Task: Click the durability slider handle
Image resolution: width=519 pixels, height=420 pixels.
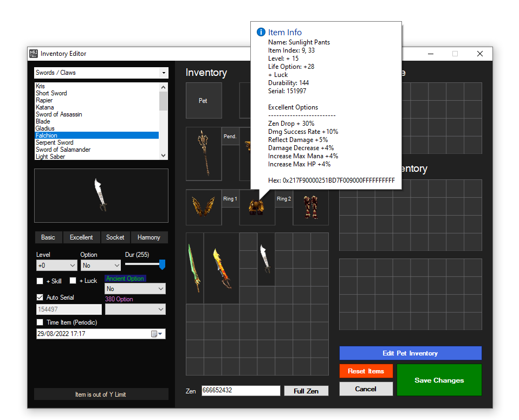Action: pos(162,264)
